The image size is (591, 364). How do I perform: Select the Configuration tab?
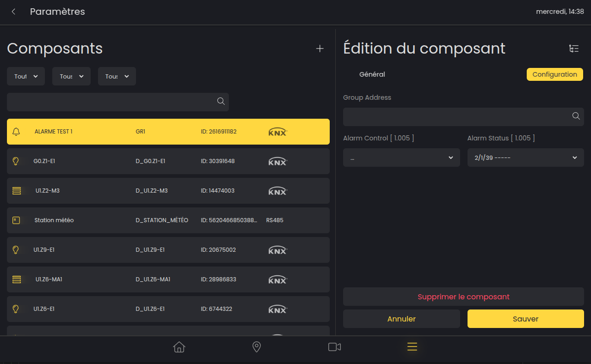(x=554, y=74)
